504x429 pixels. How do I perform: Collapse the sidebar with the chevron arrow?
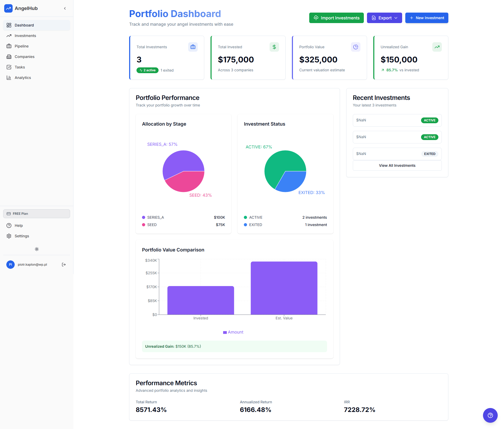65,8
